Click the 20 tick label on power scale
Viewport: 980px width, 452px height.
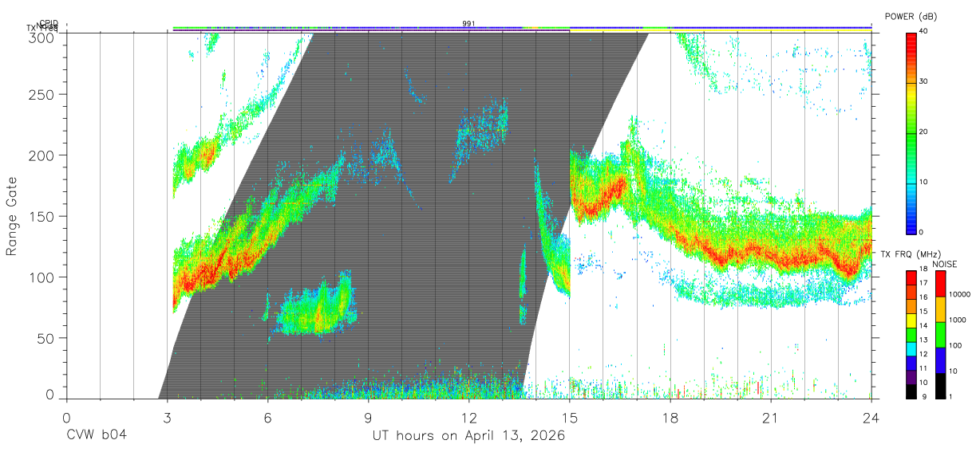924,132
